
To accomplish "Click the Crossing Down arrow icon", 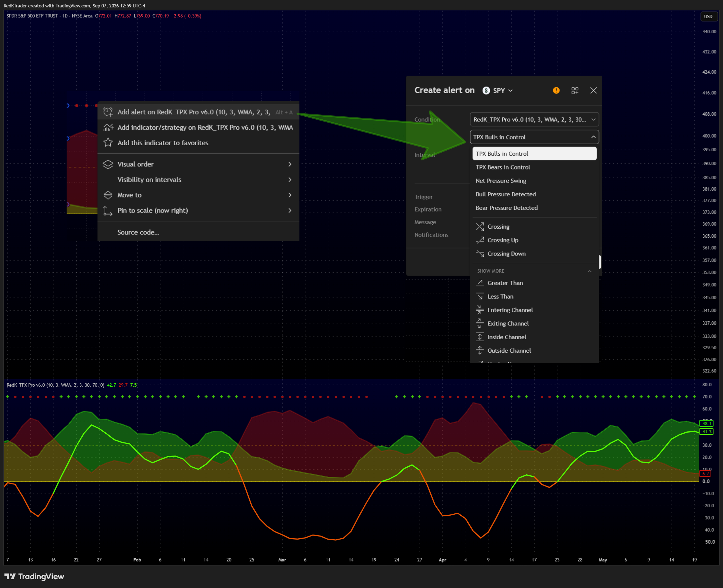I will (480, 254).
